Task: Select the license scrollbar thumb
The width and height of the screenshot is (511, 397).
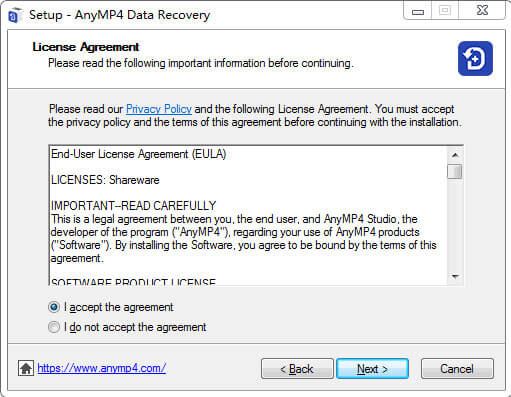Action: [455, 171]
